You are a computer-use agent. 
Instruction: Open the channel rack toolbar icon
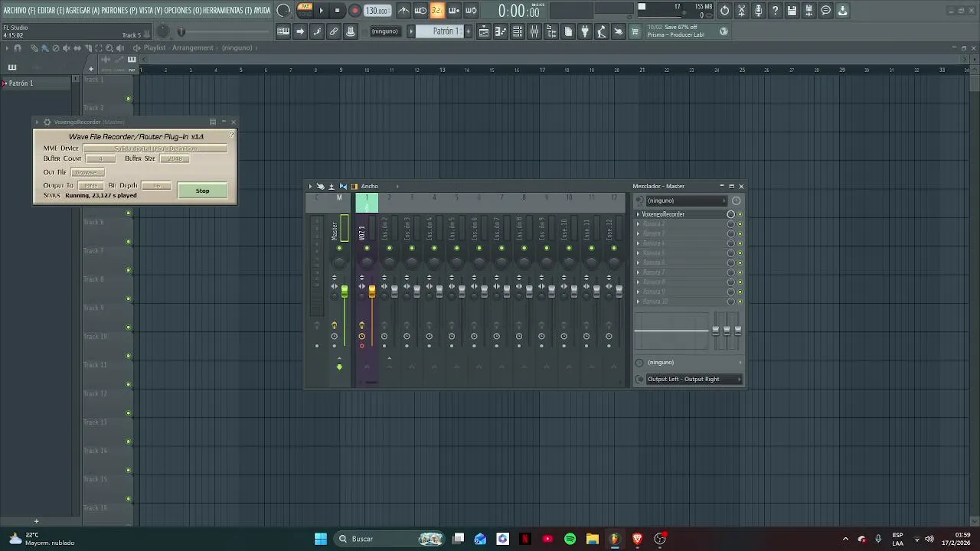(518, 31)
